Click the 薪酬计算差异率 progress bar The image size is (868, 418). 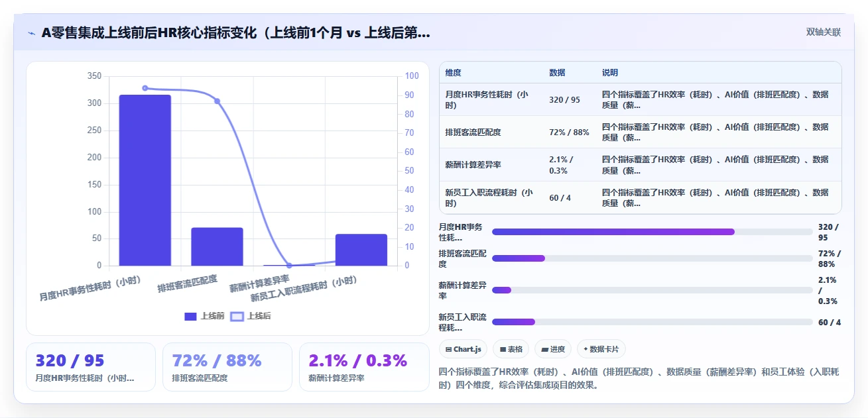pyautogui.click(x=652, y=290)
